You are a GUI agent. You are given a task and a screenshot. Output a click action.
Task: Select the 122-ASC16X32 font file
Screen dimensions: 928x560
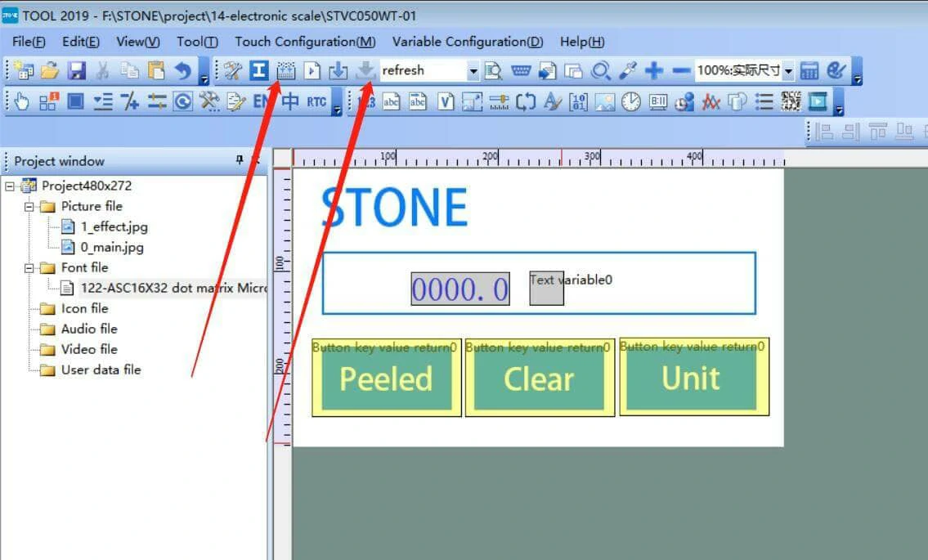(x=173, y=289)
